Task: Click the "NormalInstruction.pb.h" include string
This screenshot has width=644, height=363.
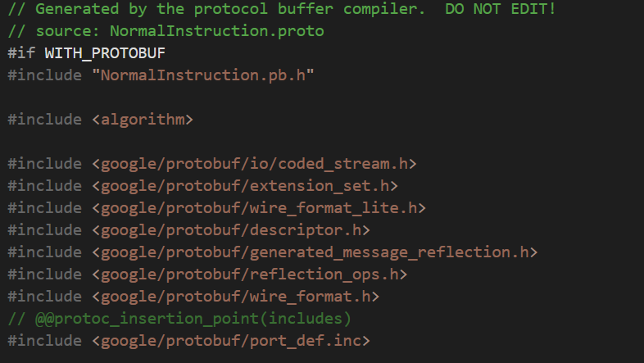Action: 202,75
